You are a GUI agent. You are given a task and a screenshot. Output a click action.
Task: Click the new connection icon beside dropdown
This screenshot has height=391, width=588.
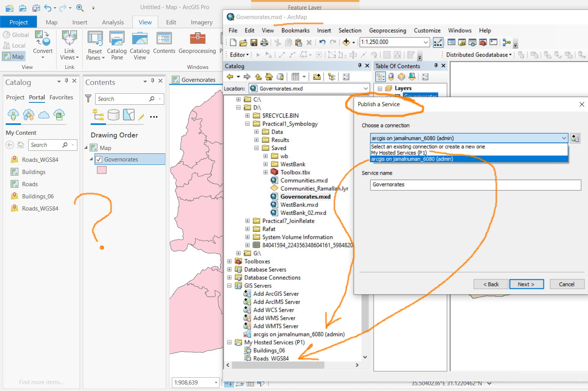click(575, 138)
